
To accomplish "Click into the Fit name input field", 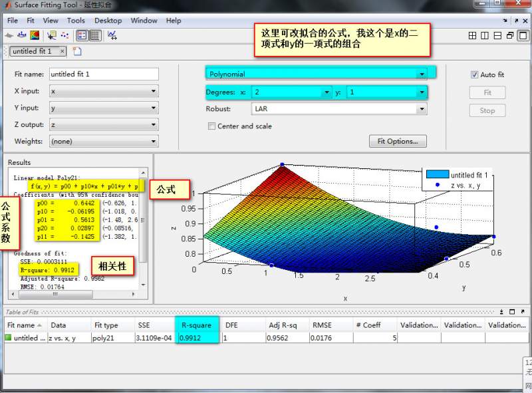I will [x=104, y=74].
